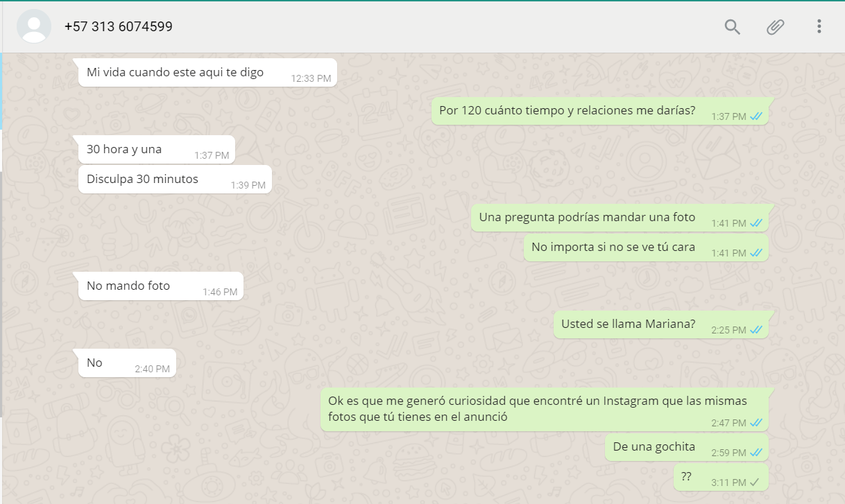Select the 'No mando foto' message
This screenshot has width=845, height=504.
161,286
